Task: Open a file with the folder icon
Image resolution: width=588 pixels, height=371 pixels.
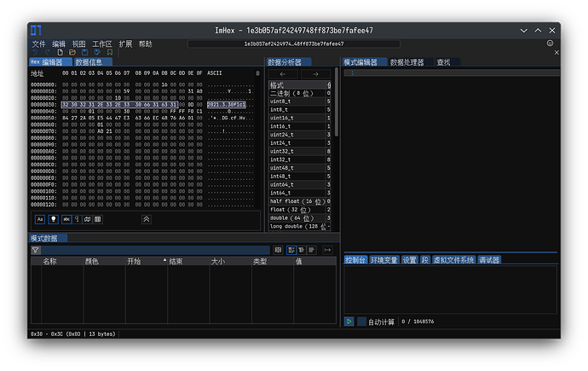Action: pos(72,53)
